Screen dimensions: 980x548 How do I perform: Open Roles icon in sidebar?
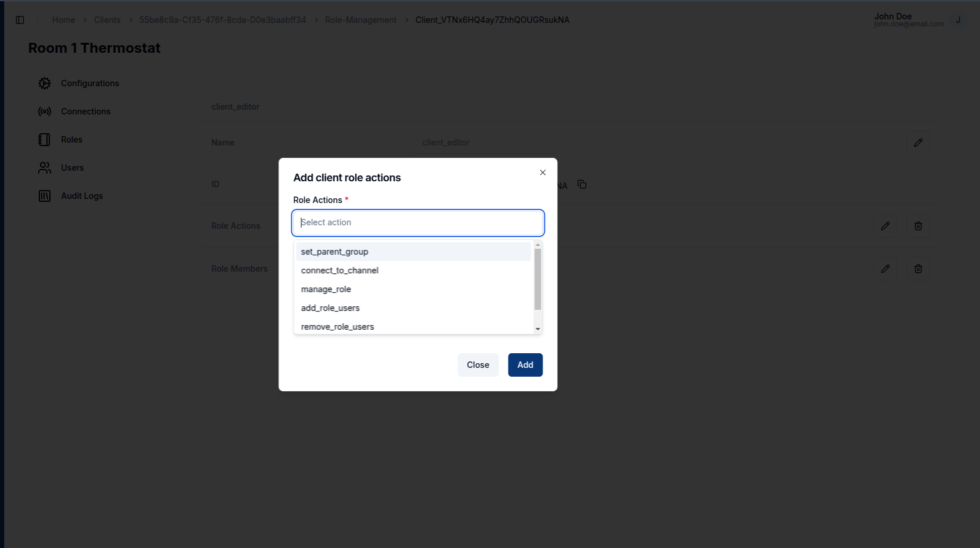tap(45, 140)
